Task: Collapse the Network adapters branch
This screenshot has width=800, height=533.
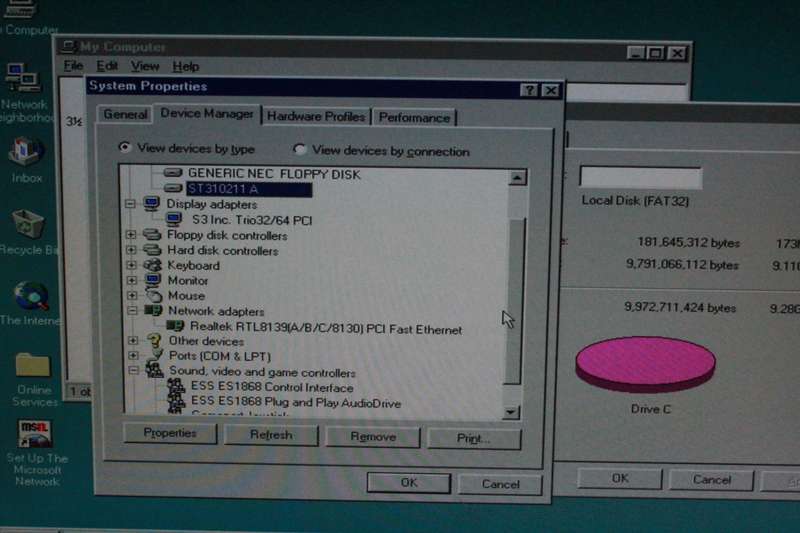Action: tap(133, 310)
